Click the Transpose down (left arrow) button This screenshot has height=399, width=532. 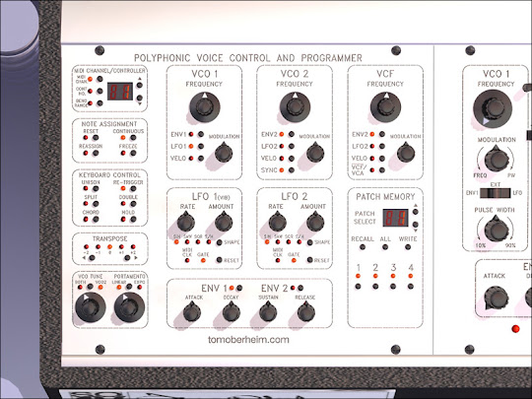click(92, 258)
